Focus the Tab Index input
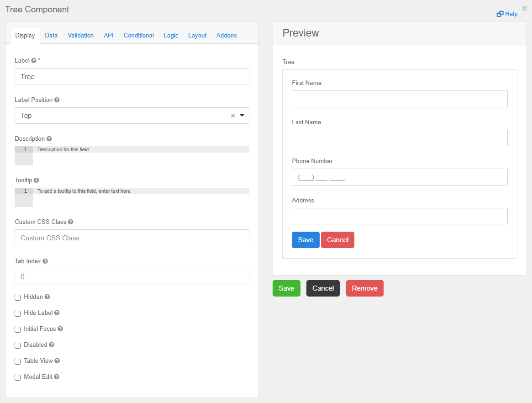This screenshot has width=532, height=403. pos(132,277)
